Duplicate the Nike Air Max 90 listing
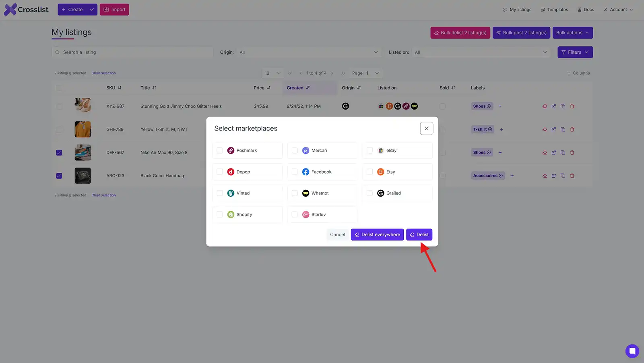The width and height of the screenshot is (644, 363). (563, 152)
